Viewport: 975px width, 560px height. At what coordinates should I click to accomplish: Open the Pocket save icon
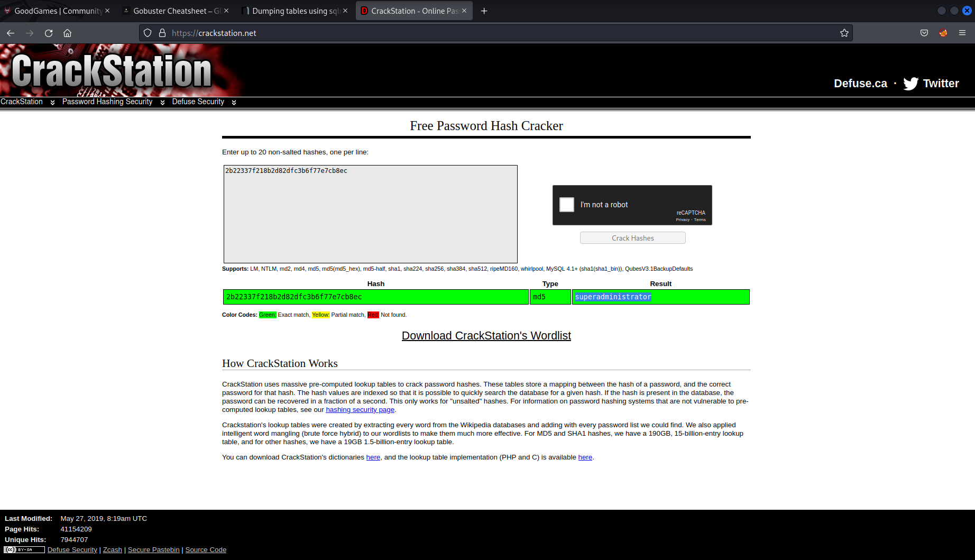click(x=924, y=33)
